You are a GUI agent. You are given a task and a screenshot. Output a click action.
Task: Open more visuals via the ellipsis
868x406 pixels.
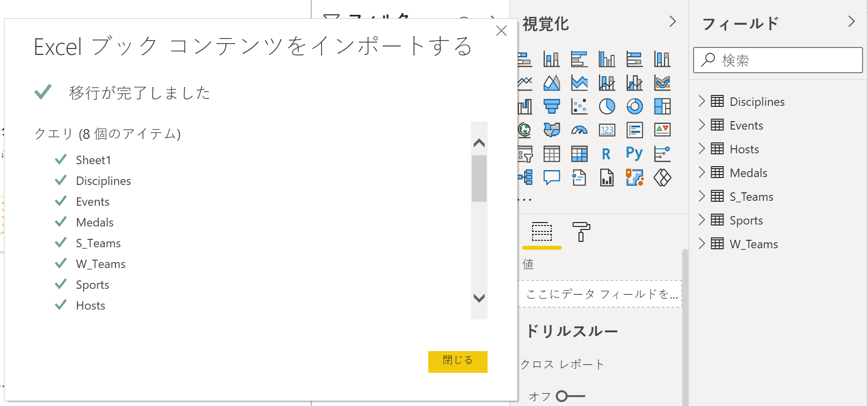coord(525,200)
